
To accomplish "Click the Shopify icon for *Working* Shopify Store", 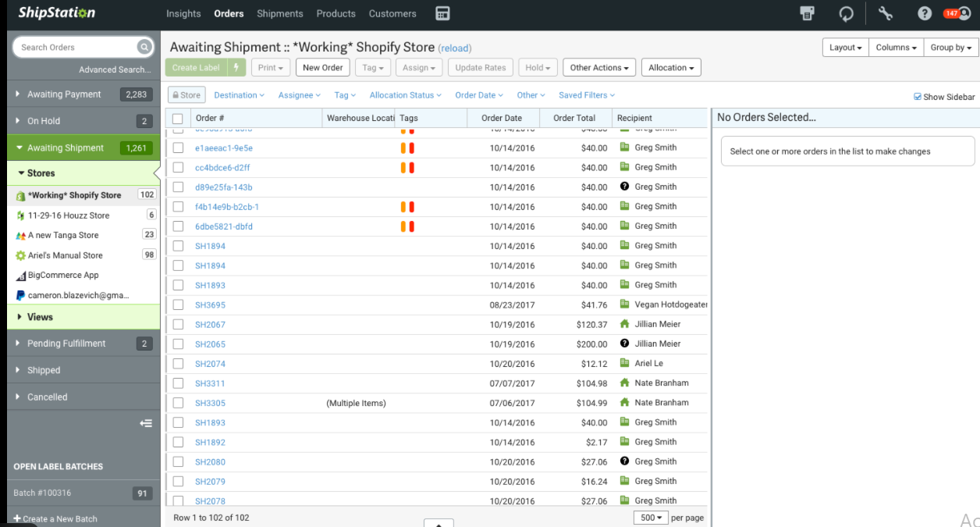I will point(21,196).
